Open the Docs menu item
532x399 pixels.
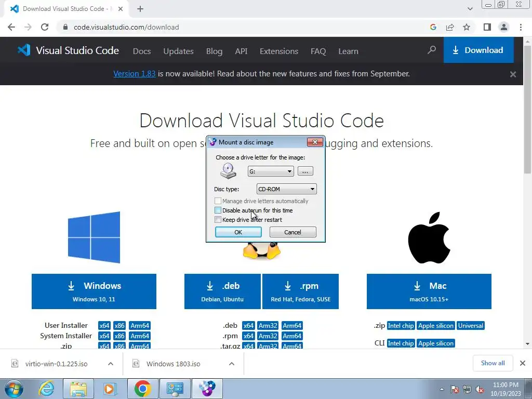(x=142, y=51)
